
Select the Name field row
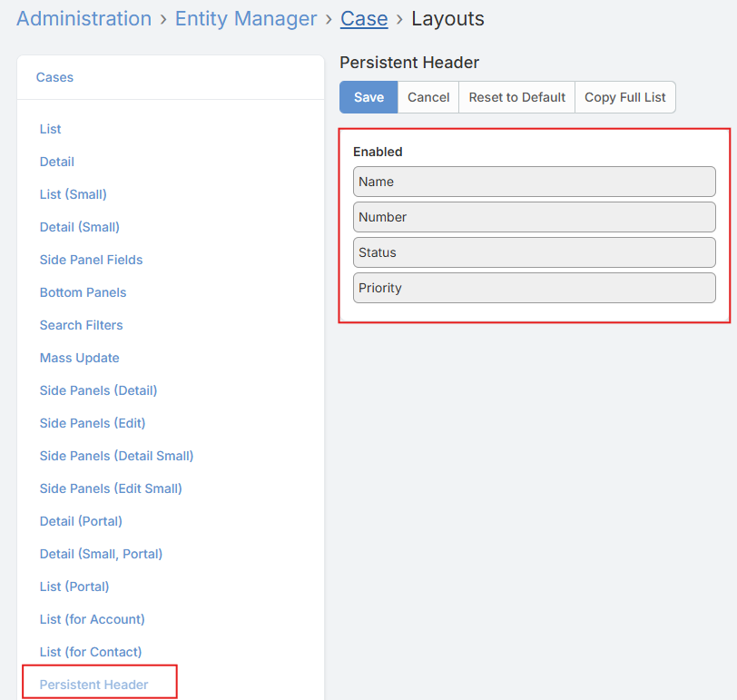534,182
